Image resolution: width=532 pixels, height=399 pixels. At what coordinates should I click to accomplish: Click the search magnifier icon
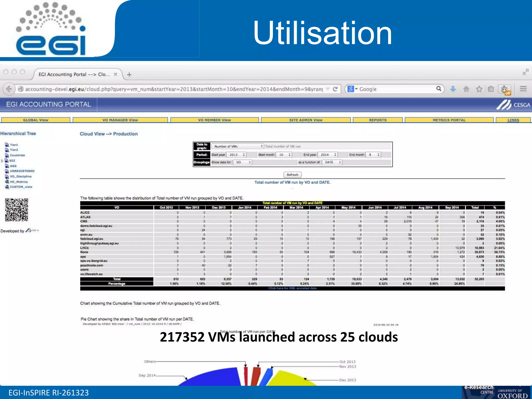[439, 89]
